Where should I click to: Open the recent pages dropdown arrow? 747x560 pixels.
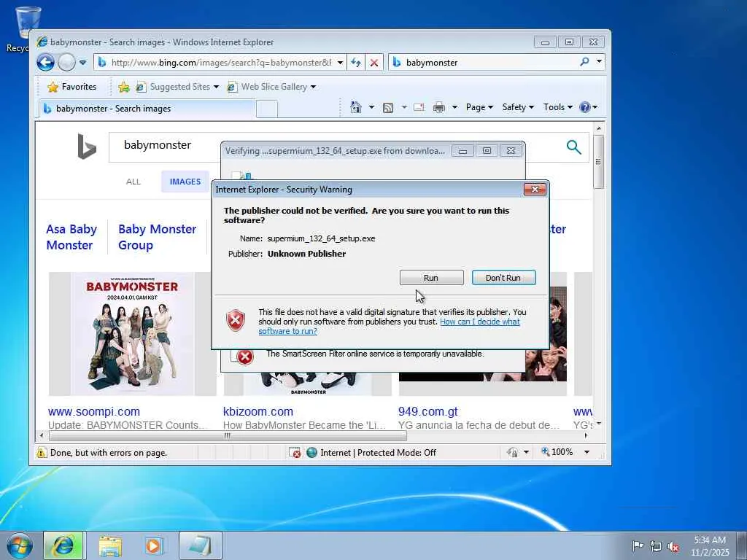point(83,63)
